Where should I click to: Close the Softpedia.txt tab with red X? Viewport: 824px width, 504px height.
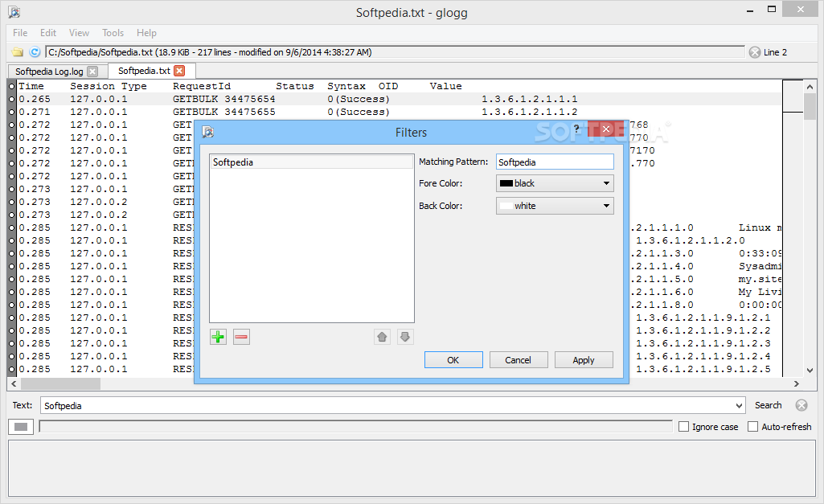click(179, 71)
